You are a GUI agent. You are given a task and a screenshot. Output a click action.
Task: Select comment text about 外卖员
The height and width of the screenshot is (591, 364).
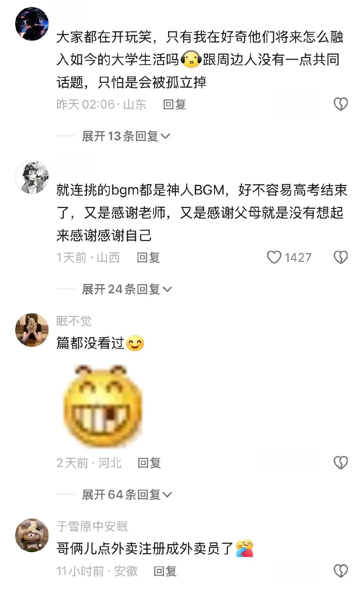tap(155, 549)
